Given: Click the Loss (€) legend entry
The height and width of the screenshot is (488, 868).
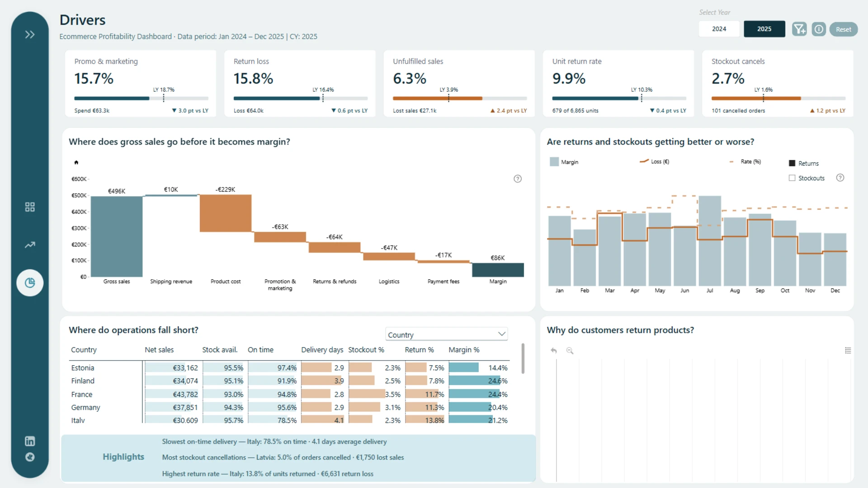Looking at the screenshot, I should point(654,162).
